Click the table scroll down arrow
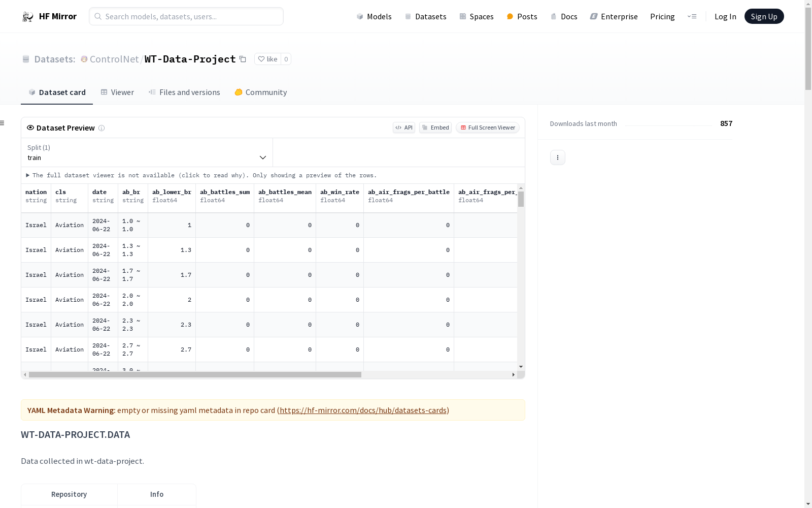 click(x=521, y=367)
